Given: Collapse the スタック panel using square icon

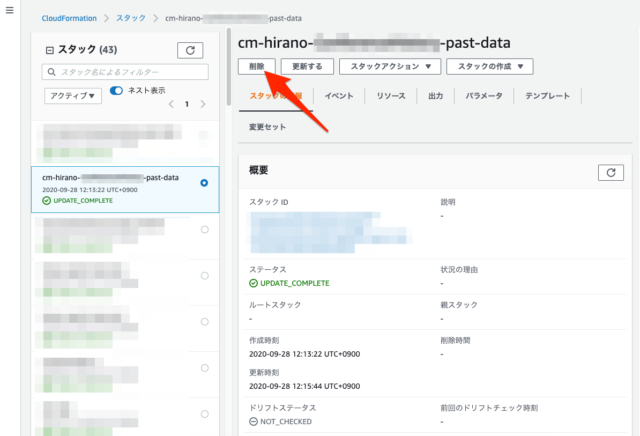Looking at the screenshot, I should pyautogui.click(x=50, y=50).
